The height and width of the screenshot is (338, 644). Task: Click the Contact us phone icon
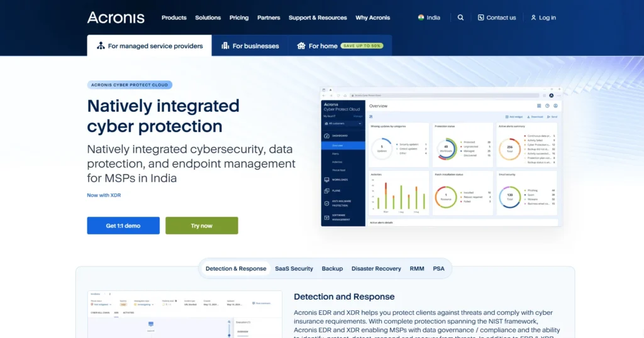481,18
